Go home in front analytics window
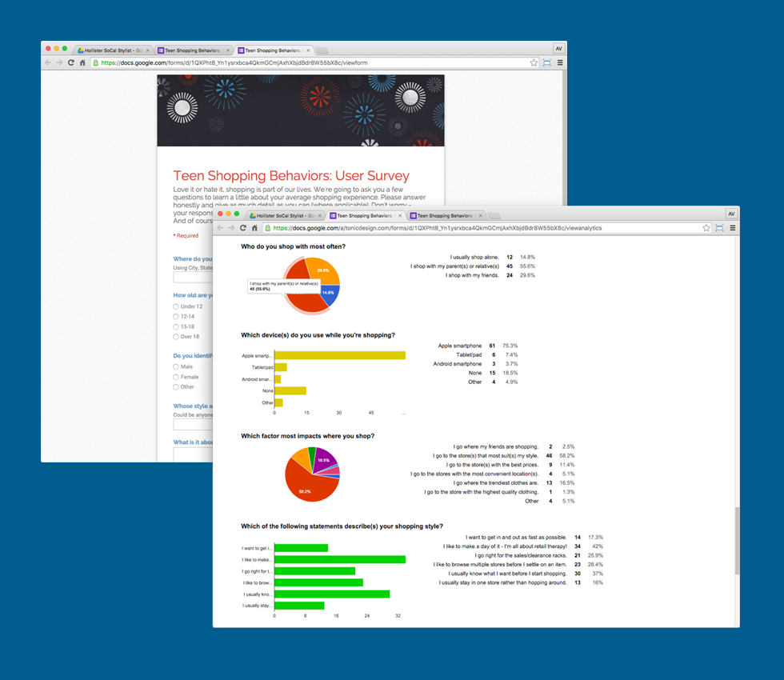The image size is (784, 680). click(254, 228)
